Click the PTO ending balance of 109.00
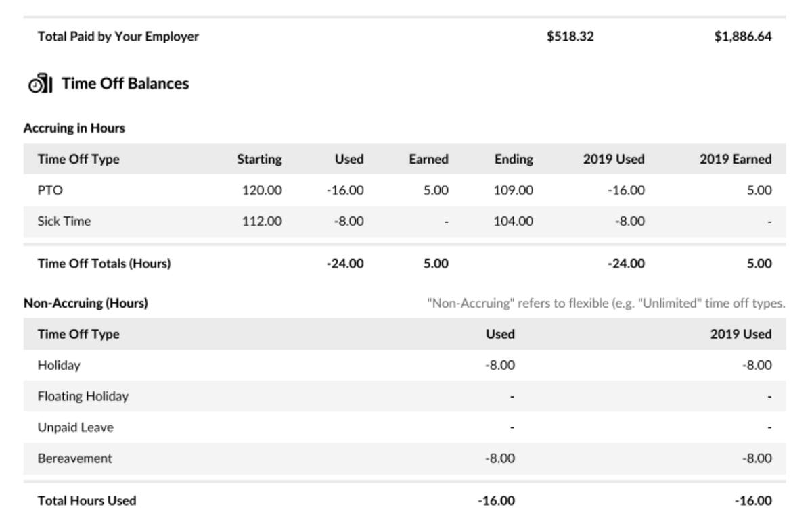Viewport: 812px width, 528px height. click(514, 190)
